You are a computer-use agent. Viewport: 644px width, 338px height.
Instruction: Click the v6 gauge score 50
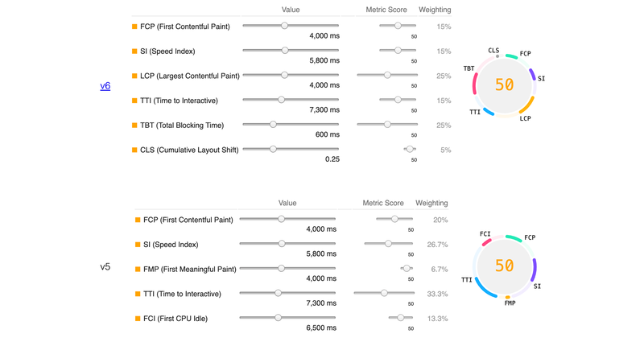[x=505, y=84]
